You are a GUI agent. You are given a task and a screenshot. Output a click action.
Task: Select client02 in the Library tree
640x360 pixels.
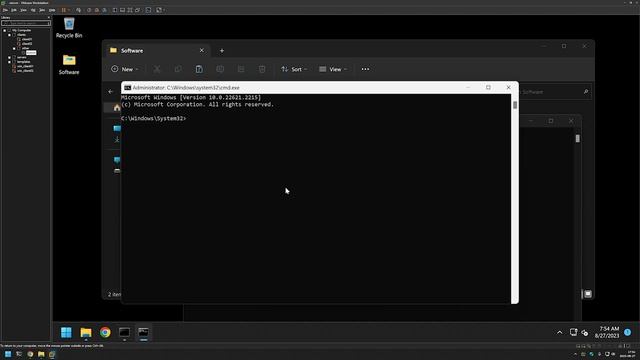tap(27, 44)
